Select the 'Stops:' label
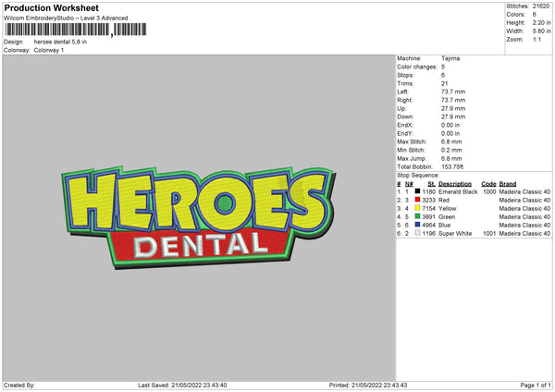Screen dimensions: 555x392 (x=405, y=75)
